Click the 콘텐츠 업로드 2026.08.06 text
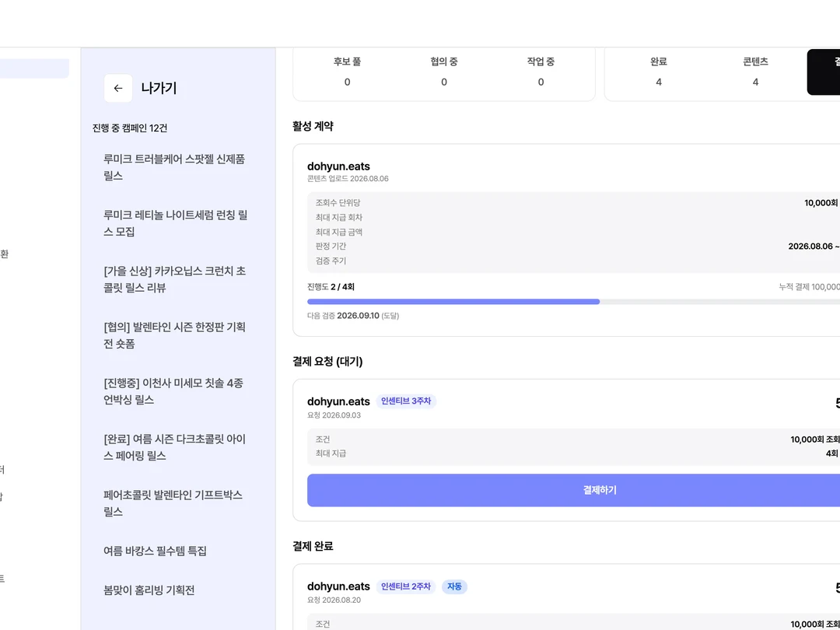Screen dimensions: 840x630 (348, 179)
